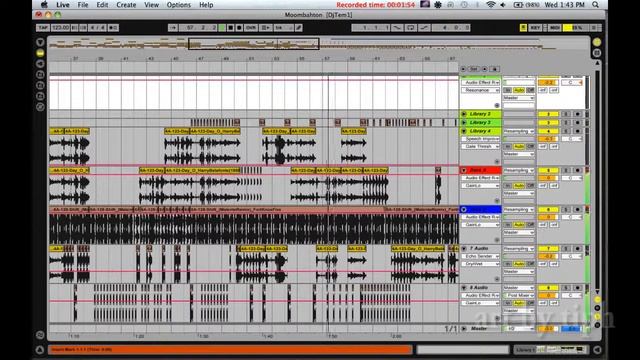Click the 4/4 time signature field
640x360 pixels.
click(97, 28)
